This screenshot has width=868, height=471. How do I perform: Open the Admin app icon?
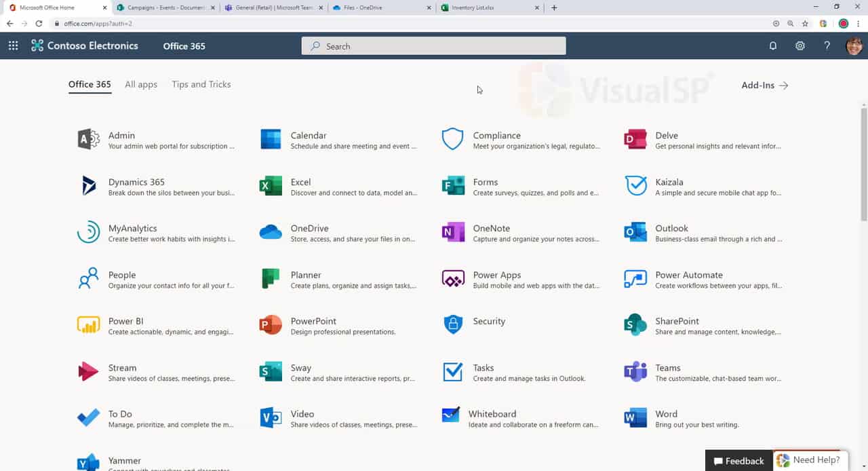tap(89, 139)
